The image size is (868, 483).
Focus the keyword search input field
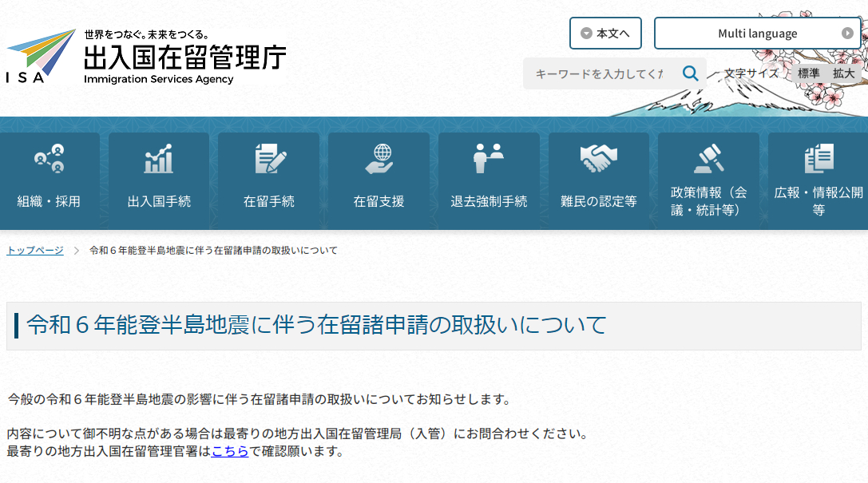coord(599,73)
